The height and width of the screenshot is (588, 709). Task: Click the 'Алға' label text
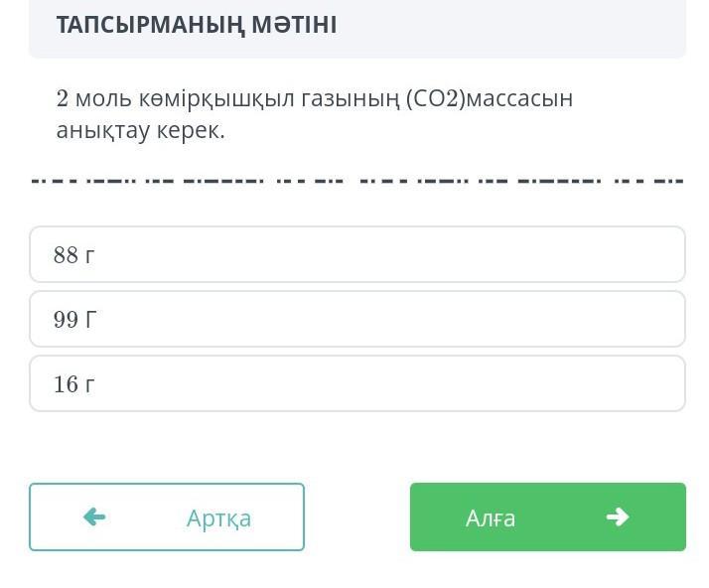[x=491, y=517]
